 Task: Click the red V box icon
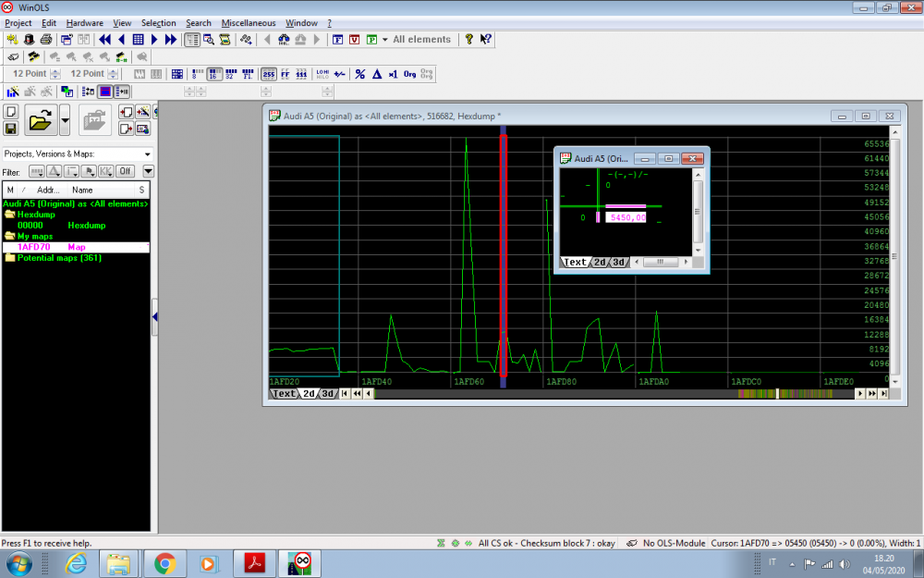coord(354,40)
